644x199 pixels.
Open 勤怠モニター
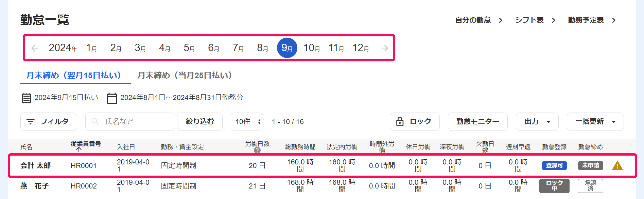pyautogui.click(x=478, y=122)
